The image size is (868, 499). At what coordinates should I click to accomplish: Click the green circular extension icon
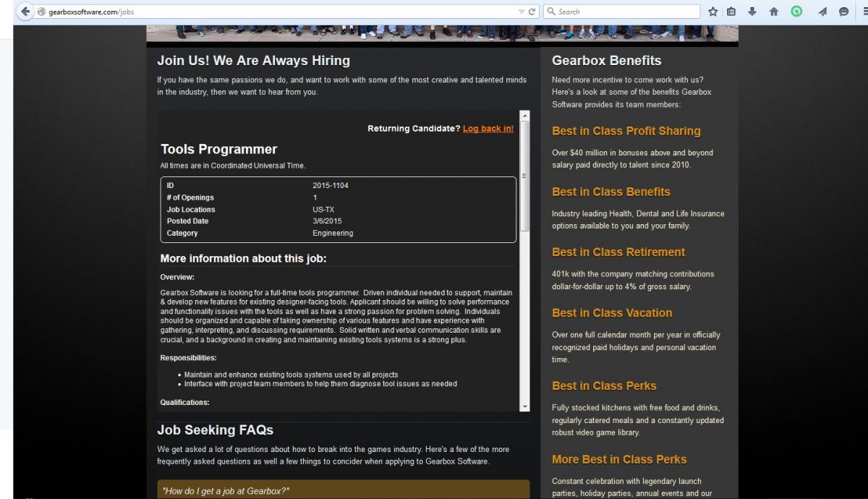tap(796, 12)
